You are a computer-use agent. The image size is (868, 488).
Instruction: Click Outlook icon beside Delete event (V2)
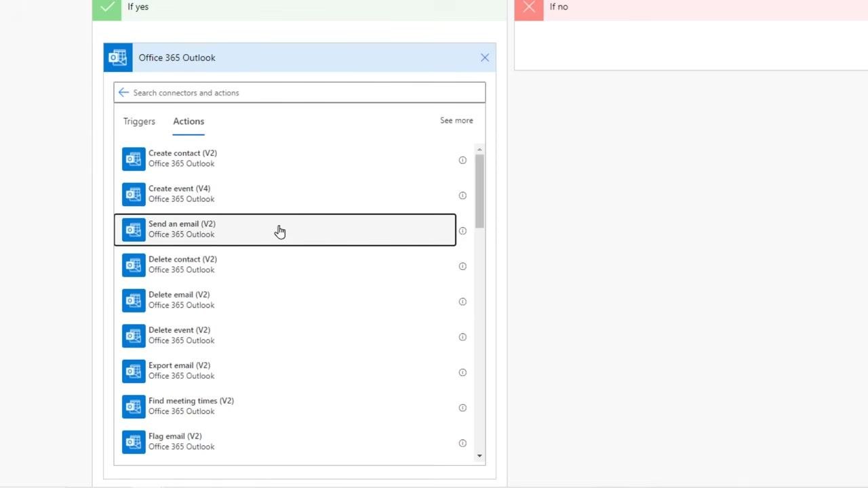(x=134, y=335)
